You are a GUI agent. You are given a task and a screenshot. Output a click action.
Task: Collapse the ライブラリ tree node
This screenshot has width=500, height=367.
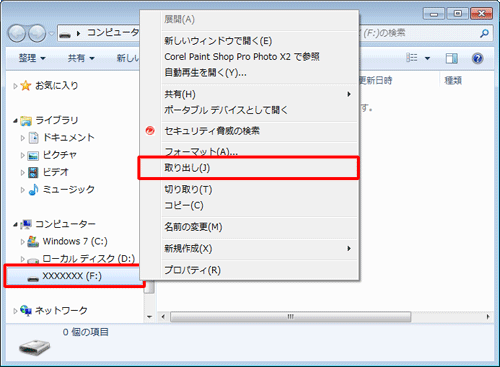(x=15, y=121)
